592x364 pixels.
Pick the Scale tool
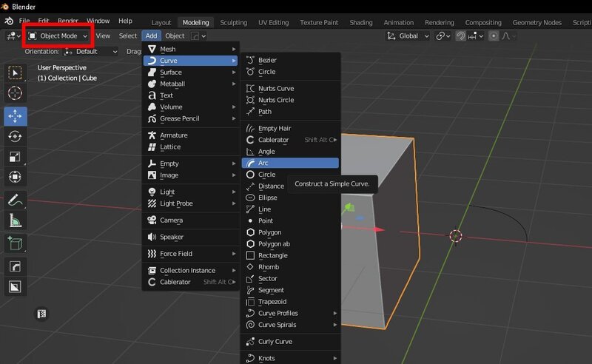pos(16,157)
